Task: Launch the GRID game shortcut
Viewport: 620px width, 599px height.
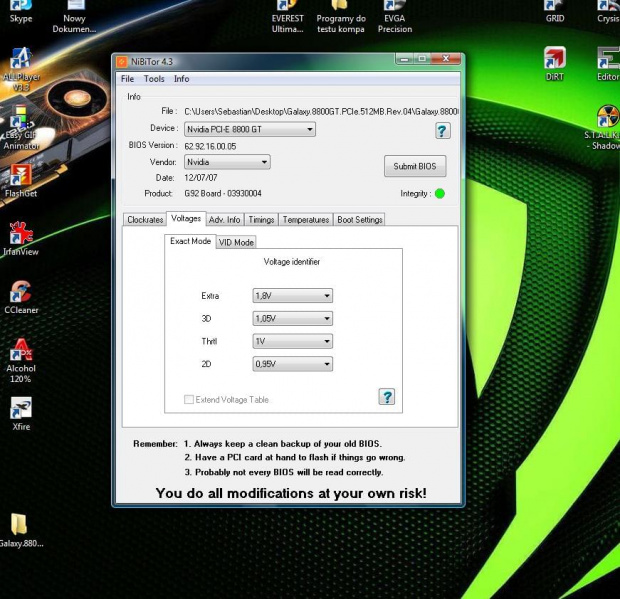Action: pyautogui.click(x=554, y=11)
